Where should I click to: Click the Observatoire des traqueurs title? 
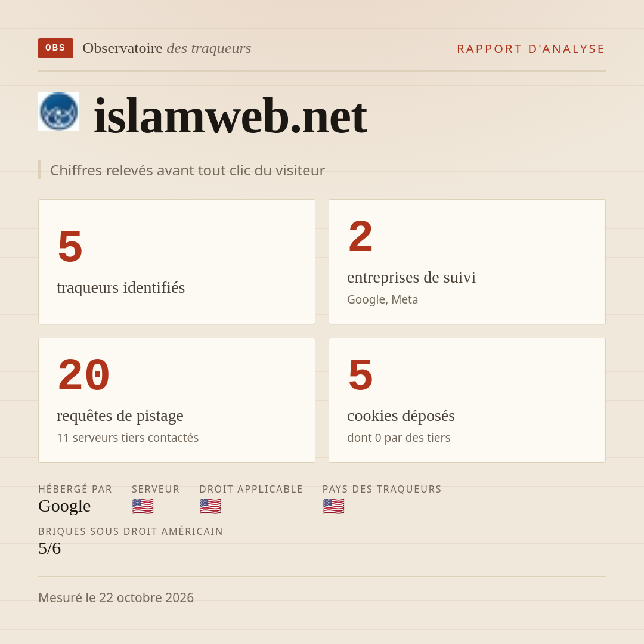point(167,48)
